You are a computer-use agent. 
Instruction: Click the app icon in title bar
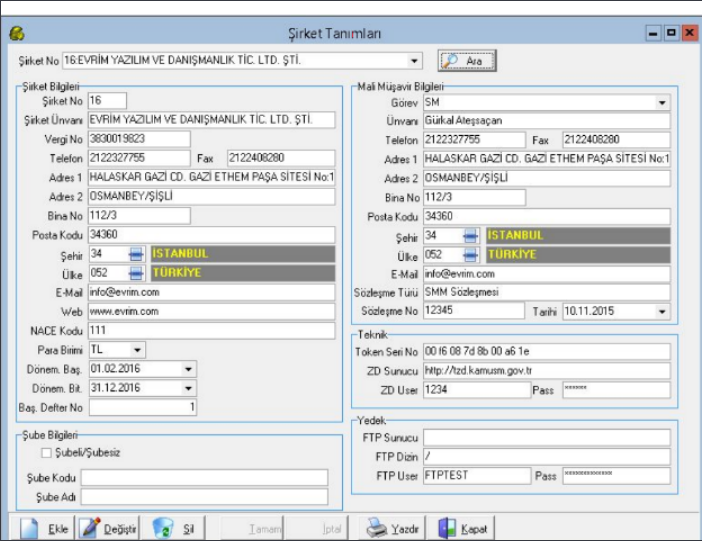pyautogui.click(x=16, y=33)
